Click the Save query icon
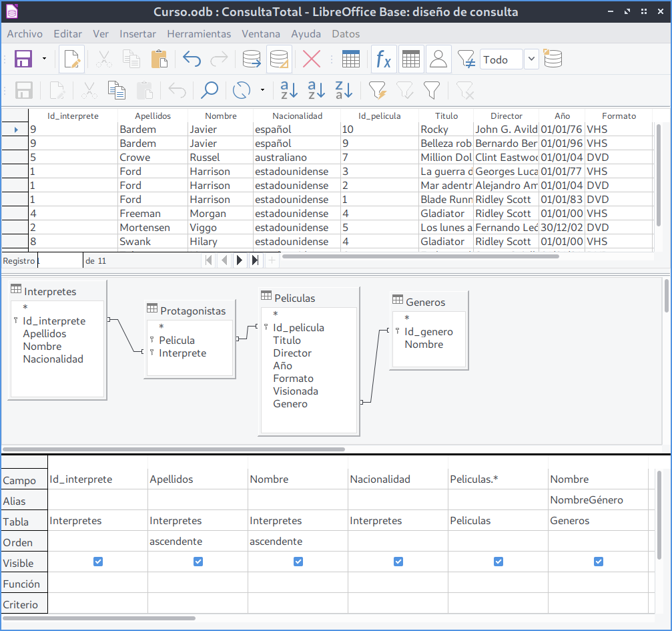Viewport: 672px width, 631px height. point(23,59)
